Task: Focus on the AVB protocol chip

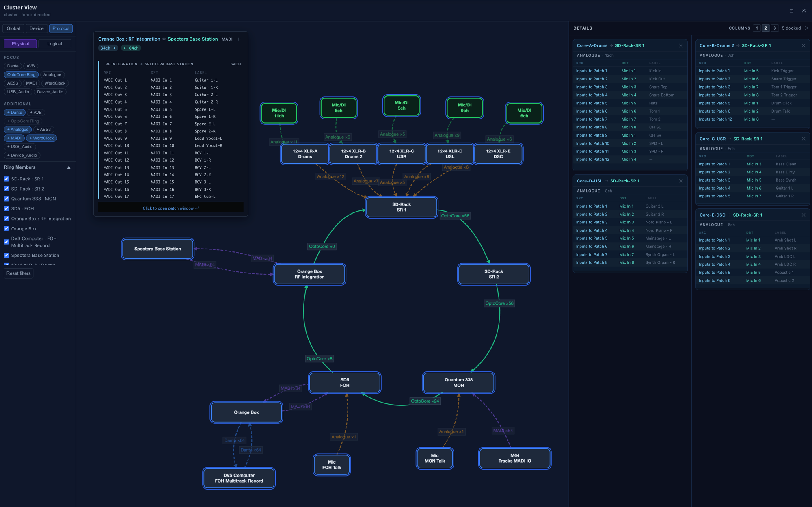Action: [30, 66]
